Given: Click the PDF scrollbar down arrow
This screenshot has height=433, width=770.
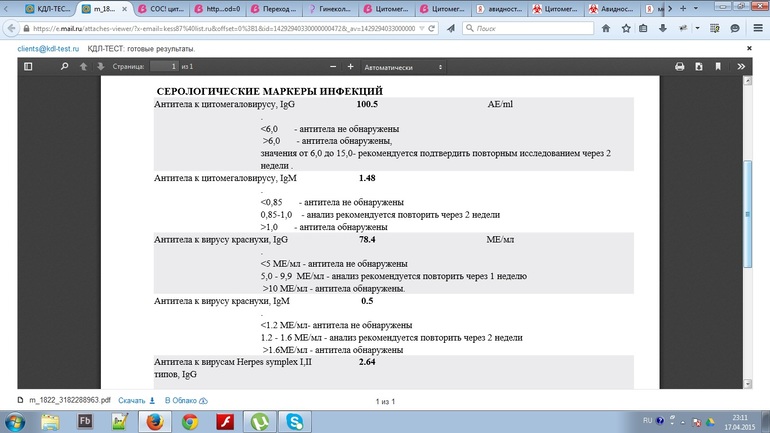Looking at the screenshot, I should pyautogui.click(x=747, y=384).
